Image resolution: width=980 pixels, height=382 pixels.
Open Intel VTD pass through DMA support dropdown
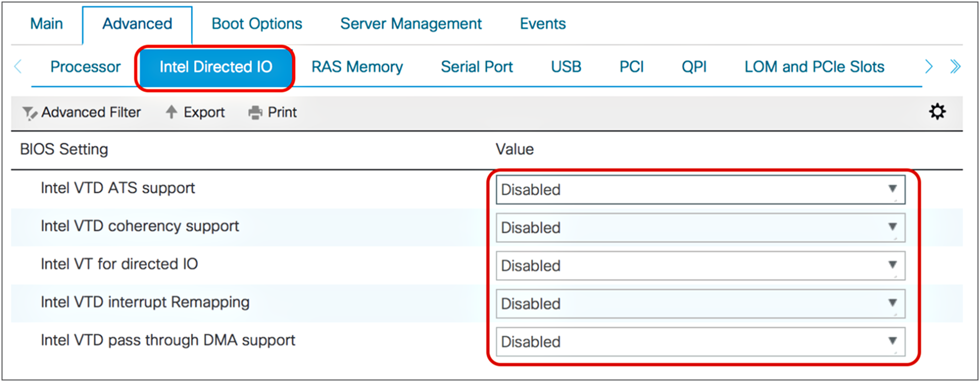pos(700,342)
